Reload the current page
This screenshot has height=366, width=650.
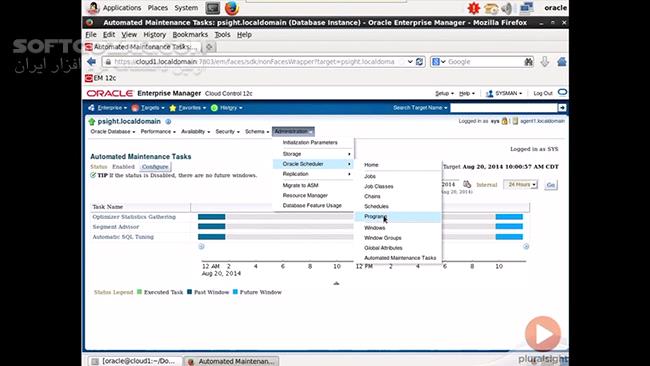click(420, 62)
